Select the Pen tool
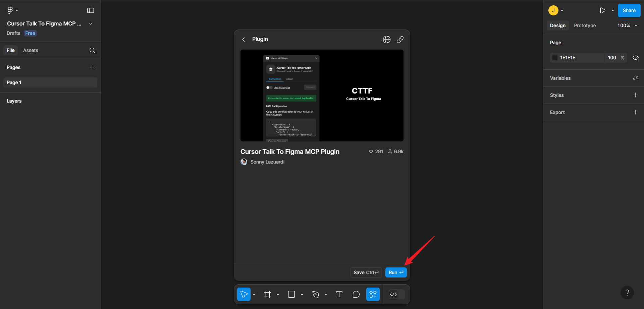 tap(316, 294)
